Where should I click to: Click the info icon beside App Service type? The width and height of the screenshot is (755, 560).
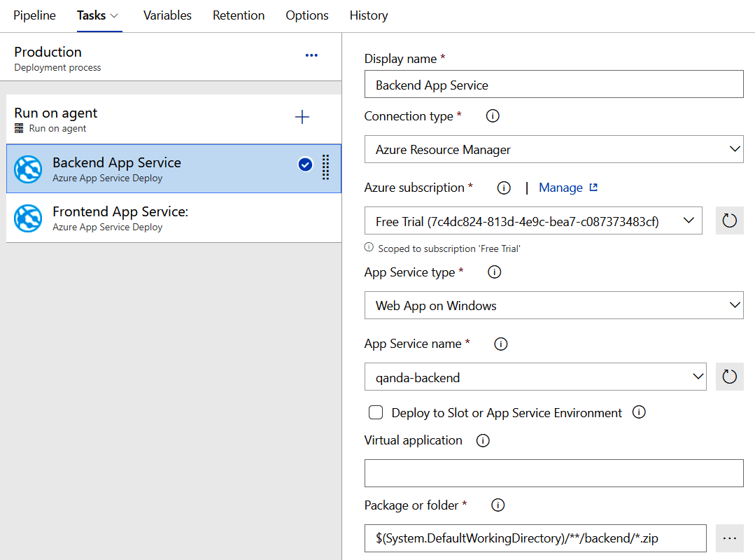(495, 272)
